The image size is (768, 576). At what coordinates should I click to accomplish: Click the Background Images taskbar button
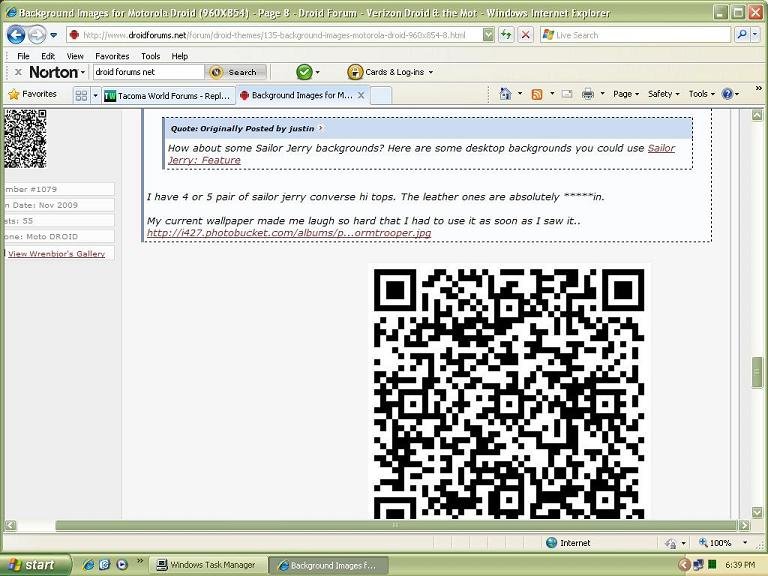pyautogui.click(x=329, y=566)
